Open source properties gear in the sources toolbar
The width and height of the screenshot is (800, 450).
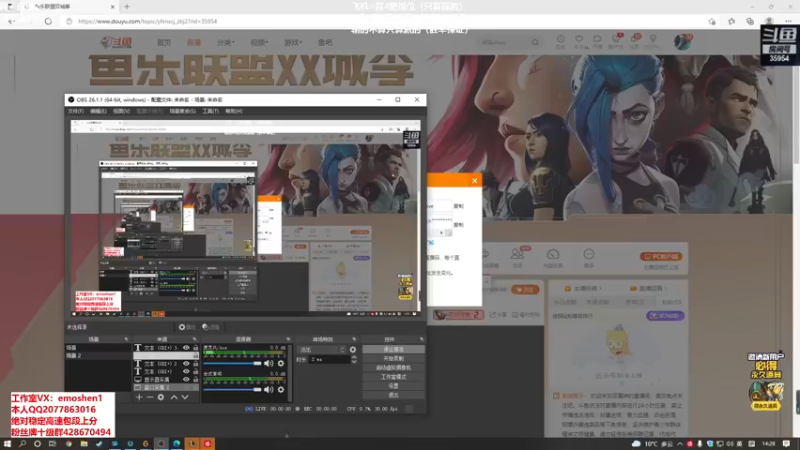point(161,397)
